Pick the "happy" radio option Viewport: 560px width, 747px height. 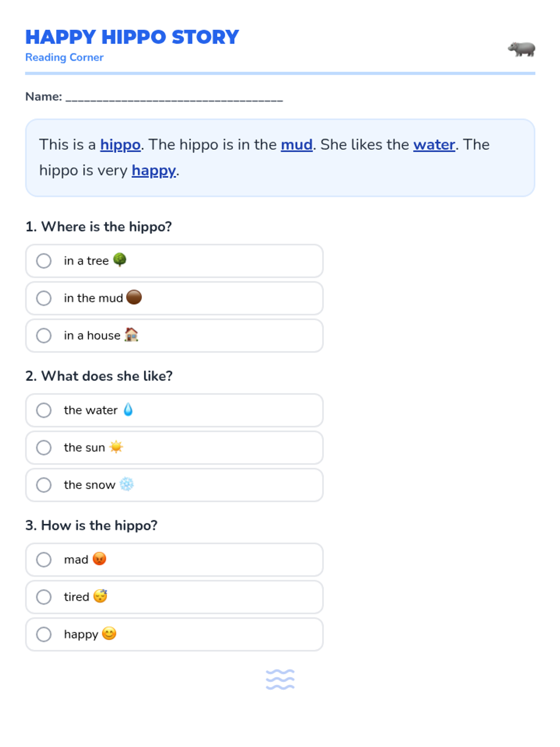pos(44,634)
